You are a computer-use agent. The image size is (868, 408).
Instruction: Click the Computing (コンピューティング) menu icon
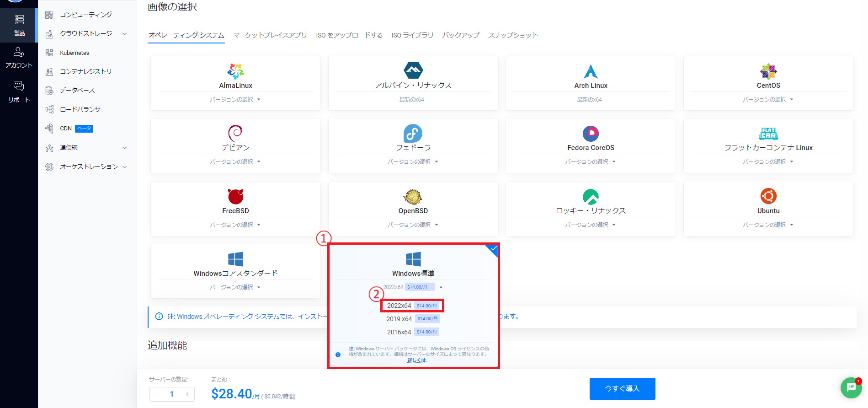coord(49,15)
